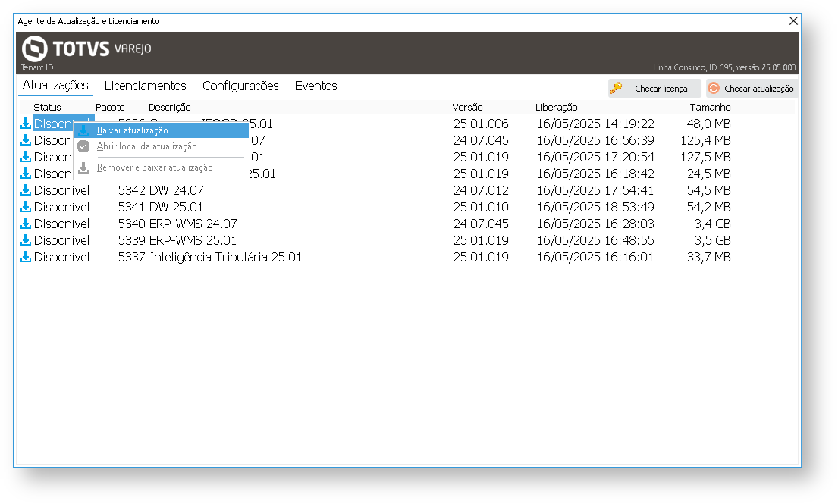This screenshot has width=838, height=504.
Task: Click the Checar atualização button
Action: (752, 88)
